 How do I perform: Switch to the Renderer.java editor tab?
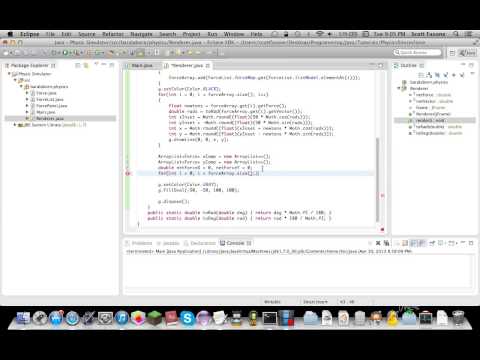187,65
